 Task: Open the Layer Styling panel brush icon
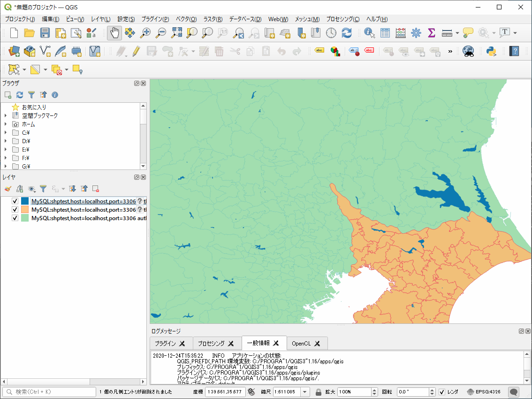pos(8,188)
